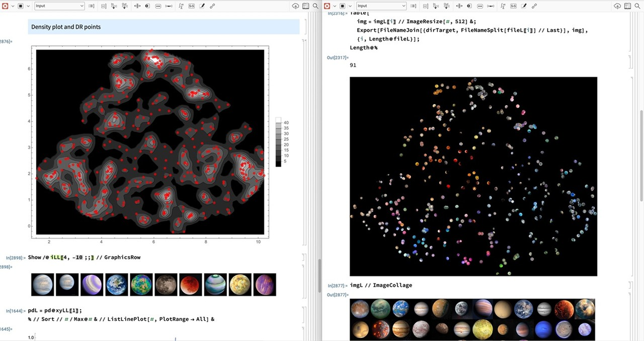Screen dimensions: 644x341
Task: Click the math typesetting integral icon in the left toolbar
Action: (x=181, y=6)
